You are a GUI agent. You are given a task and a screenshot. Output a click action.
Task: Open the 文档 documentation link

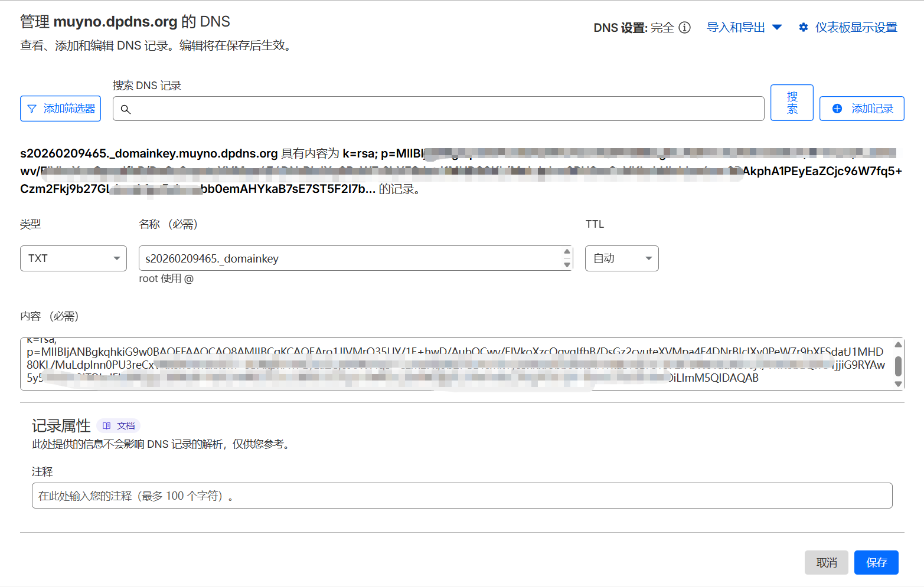point(126,426)
